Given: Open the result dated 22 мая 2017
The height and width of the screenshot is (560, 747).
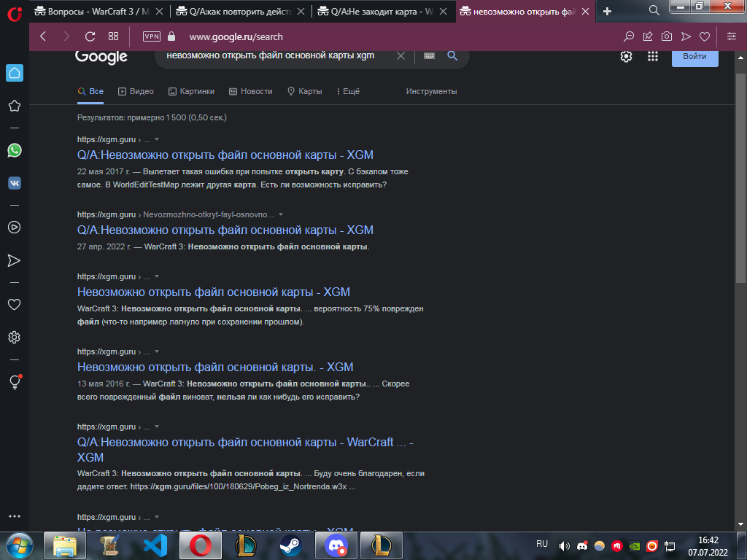Looking at the screenshot, I should point(225,155).
